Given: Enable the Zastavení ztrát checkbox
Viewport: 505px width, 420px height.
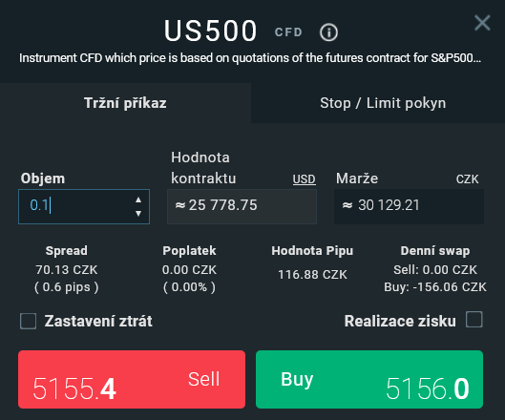Looking at the screenshot, I should pyautogui.click(x=28, y=321).
